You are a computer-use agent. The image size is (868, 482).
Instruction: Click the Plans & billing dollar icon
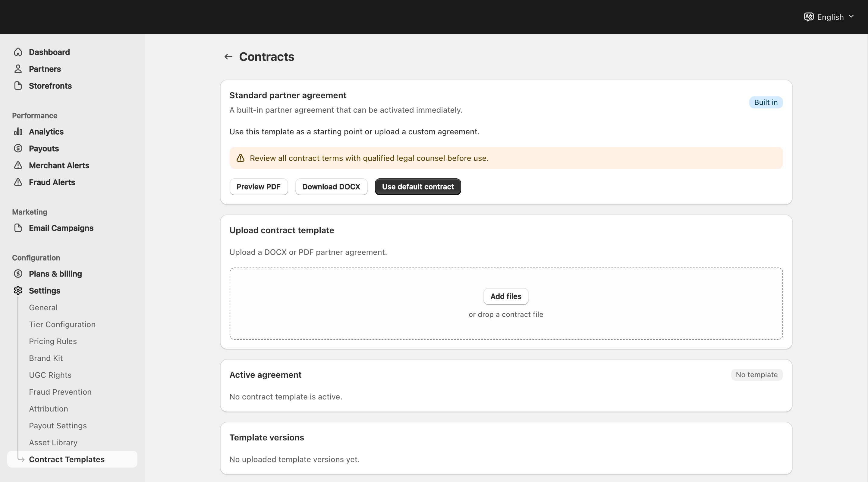pyautogui.click(x=18, y=274)
